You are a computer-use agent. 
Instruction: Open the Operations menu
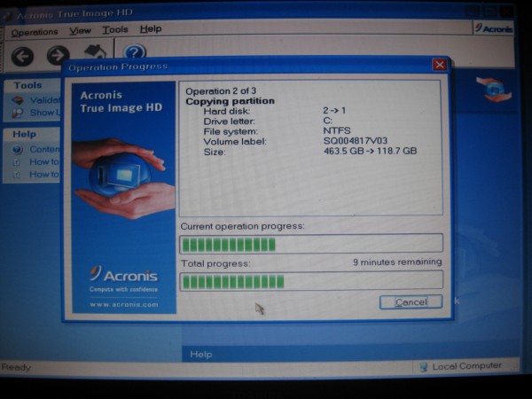pyautogui.click(x=35, y=32)
